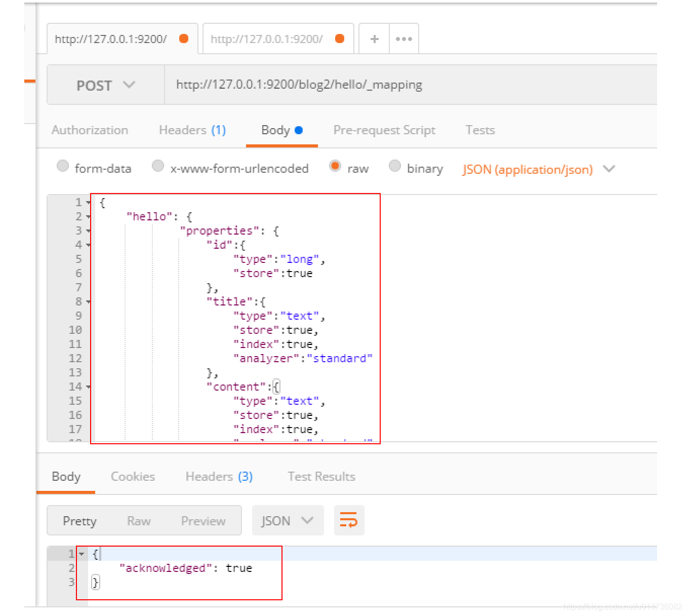
Task: Open the response JSON format dropdown
Action: pos(288,520)
